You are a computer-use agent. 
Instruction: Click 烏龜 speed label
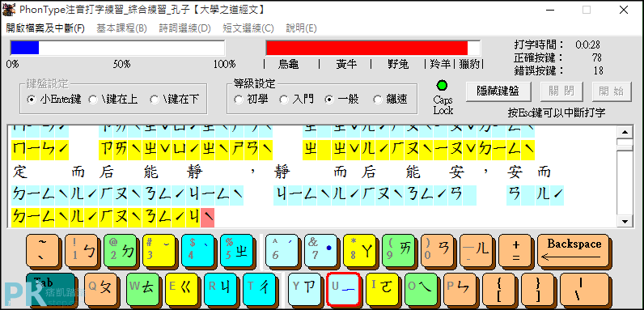(x=288, y=64)
